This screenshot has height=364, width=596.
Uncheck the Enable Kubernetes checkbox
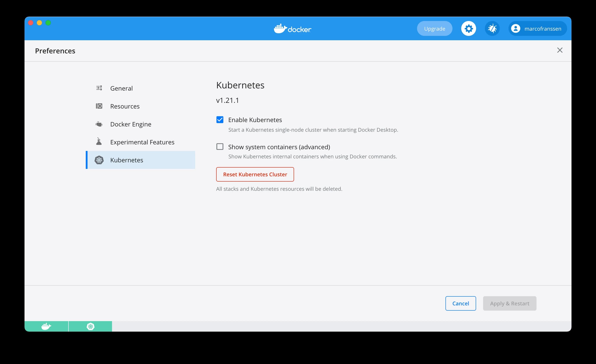tap(220, 120)
